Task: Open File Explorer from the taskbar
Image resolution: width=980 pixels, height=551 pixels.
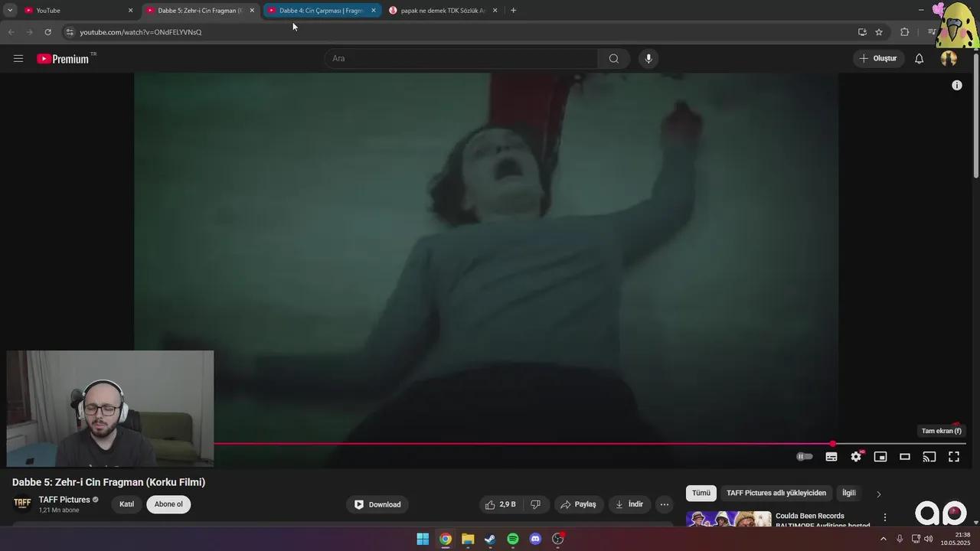Action: (x=468, y=539)
